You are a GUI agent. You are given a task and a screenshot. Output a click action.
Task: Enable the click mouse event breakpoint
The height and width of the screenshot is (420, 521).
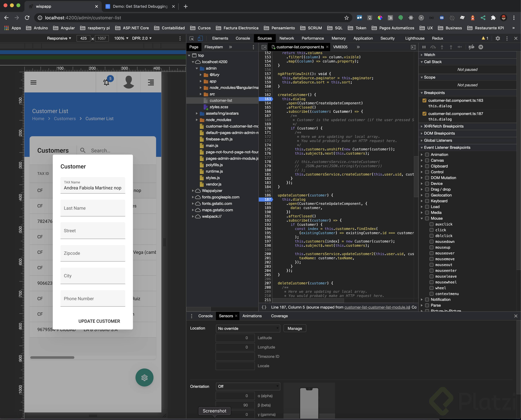[431, 230]
